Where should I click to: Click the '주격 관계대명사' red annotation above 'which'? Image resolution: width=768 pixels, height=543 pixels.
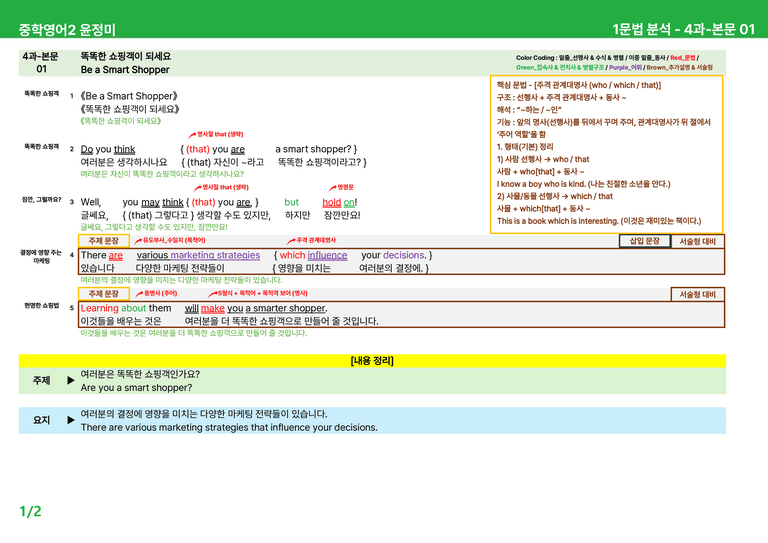coord(312,240)
